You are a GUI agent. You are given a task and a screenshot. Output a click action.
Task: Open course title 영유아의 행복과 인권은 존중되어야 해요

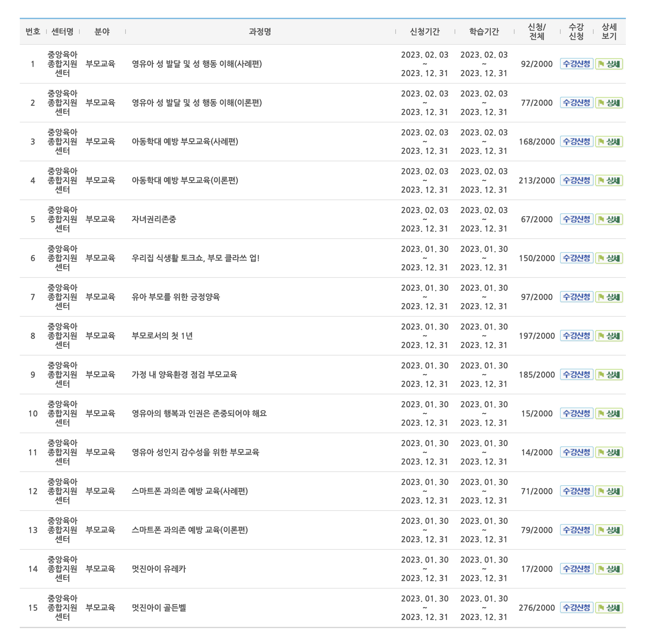(x=199, y=414)
